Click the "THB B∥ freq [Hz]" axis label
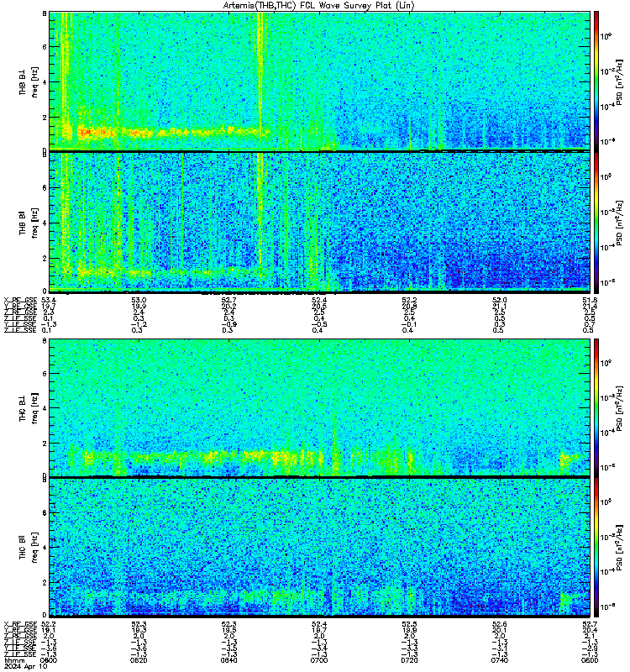Viewport: 630px width, 672px height. (29, 223)
